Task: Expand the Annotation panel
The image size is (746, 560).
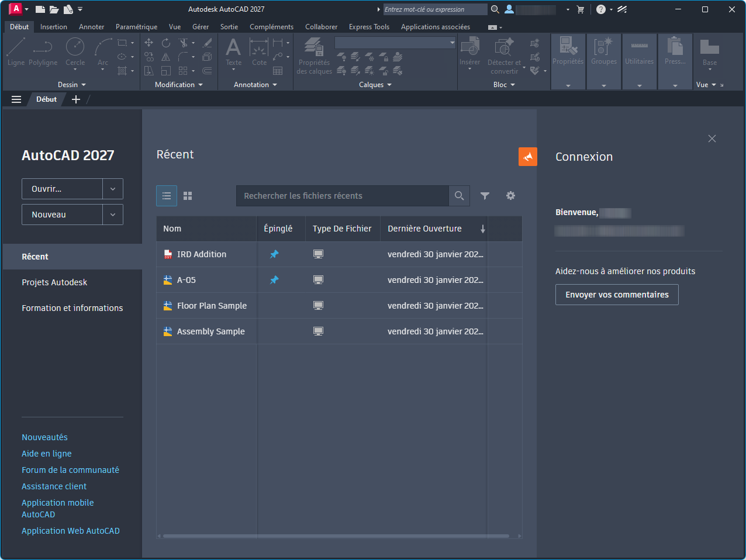Action: point(255,85)
